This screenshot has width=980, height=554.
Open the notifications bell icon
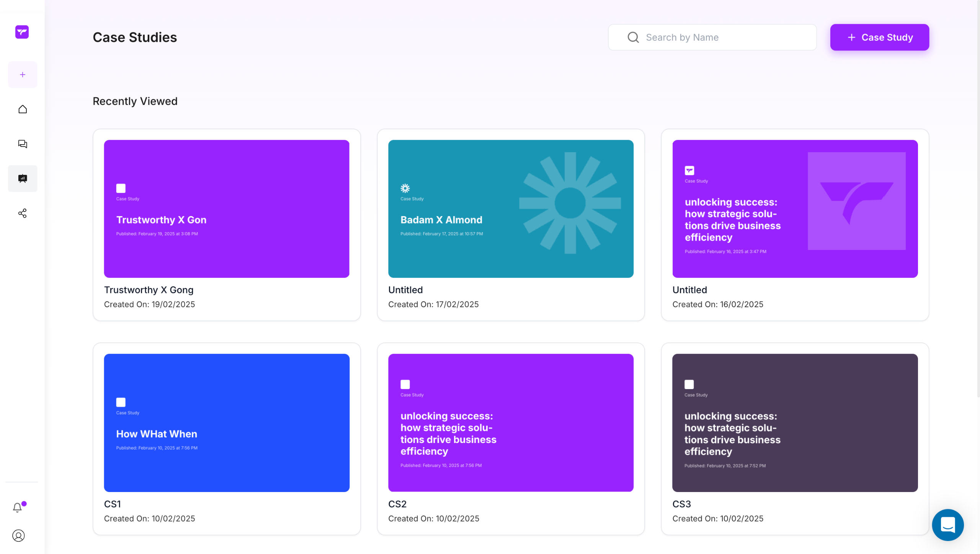pos(18,507)
